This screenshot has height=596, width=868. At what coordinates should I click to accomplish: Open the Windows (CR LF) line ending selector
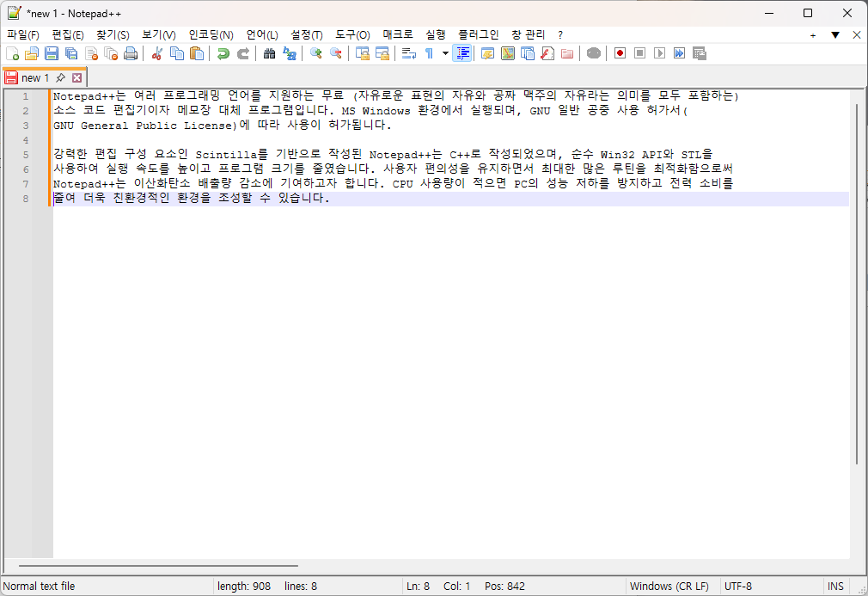pyautogui.click(x=669, y=586)
